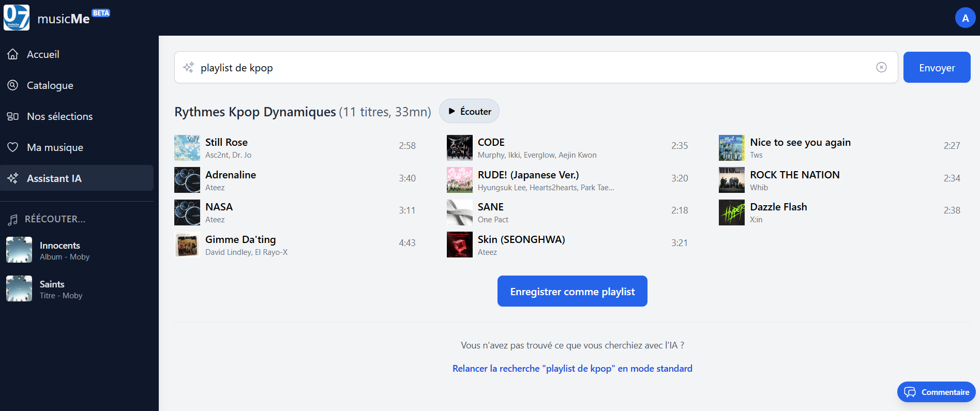Click the CODE album cover
980x411 pixels.
coord(460,148)
